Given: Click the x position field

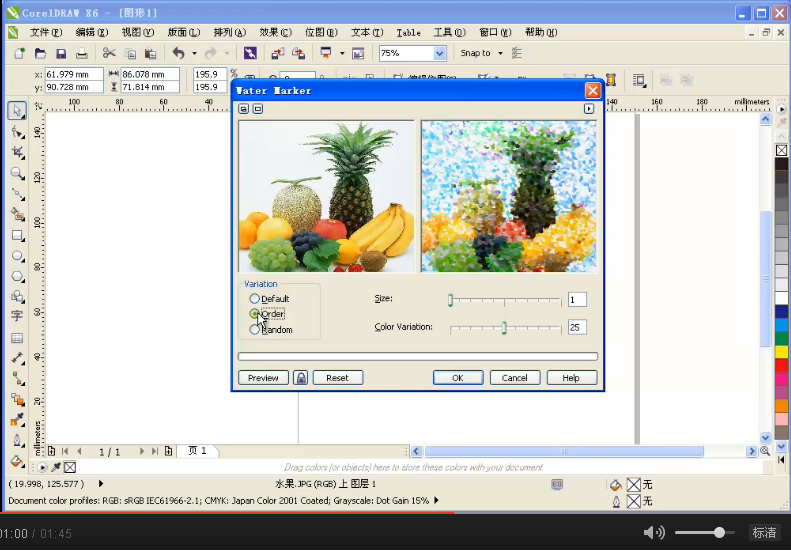Looking at the screenshot, I should [x=74, y=74].
